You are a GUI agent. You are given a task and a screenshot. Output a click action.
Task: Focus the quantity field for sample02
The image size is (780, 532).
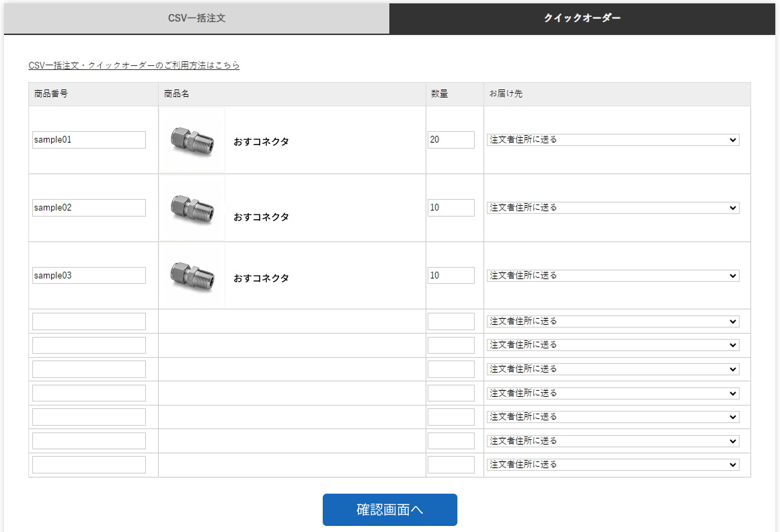point(451,208)
